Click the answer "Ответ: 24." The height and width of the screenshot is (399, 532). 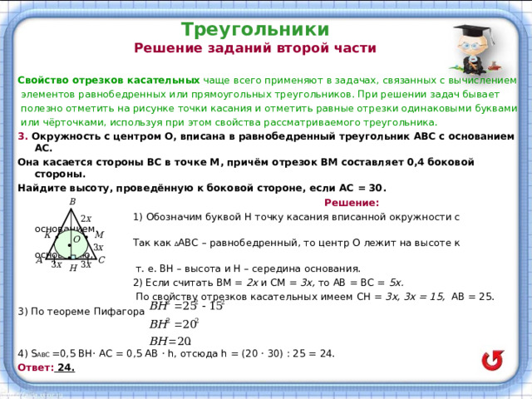tap(47, 367)
